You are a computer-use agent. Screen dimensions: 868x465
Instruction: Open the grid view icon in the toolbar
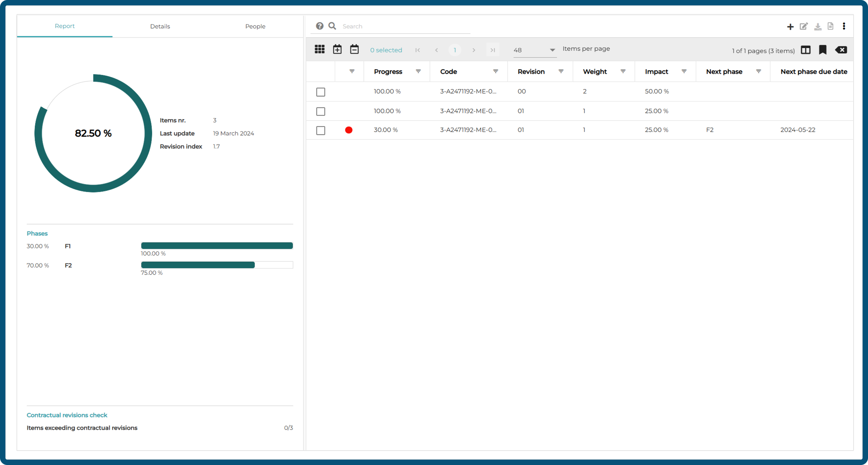(320, 49)
